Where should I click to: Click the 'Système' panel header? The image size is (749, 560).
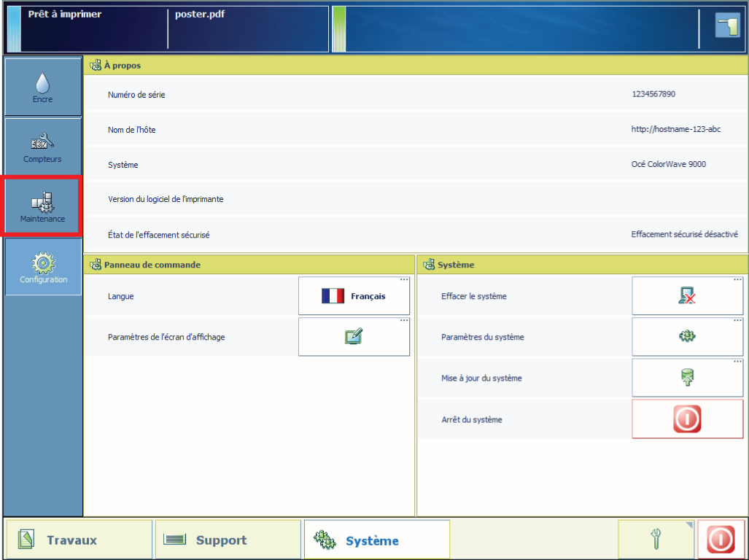582,265
